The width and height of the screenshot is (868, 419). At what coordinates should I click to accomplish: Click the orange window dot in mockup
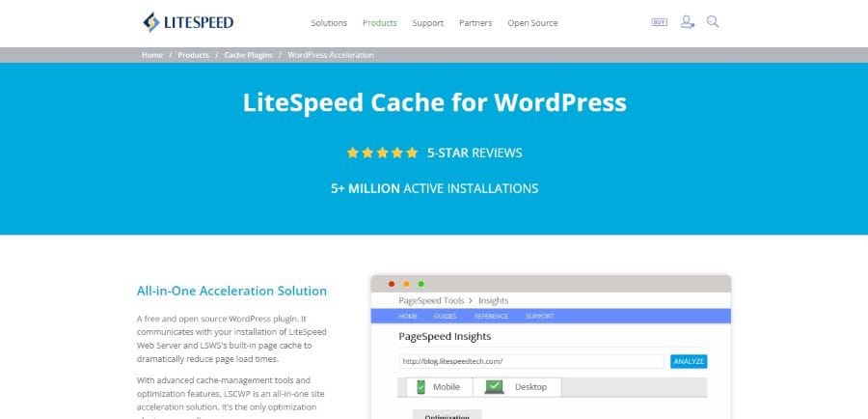click(x=406, y=284)
